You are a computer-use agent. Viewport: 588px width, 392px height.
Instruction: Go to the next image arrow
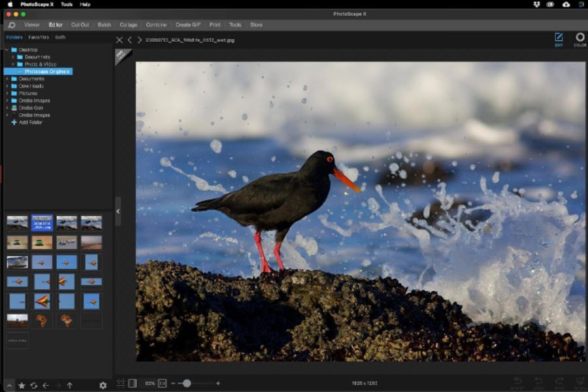click(139, 40)
